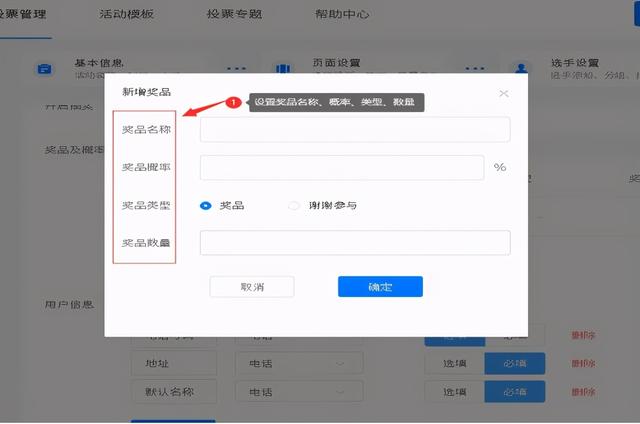Delete the 地址 row via 删除
The width and height of the screenshot is (640, 424).
[x=583, y=363]
